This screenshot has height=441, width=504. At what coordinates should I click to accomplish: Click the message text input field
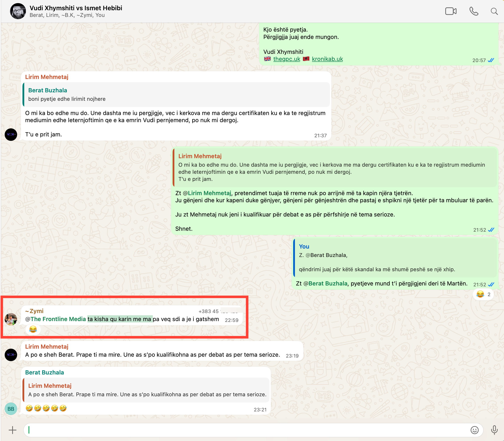[246, 430]
